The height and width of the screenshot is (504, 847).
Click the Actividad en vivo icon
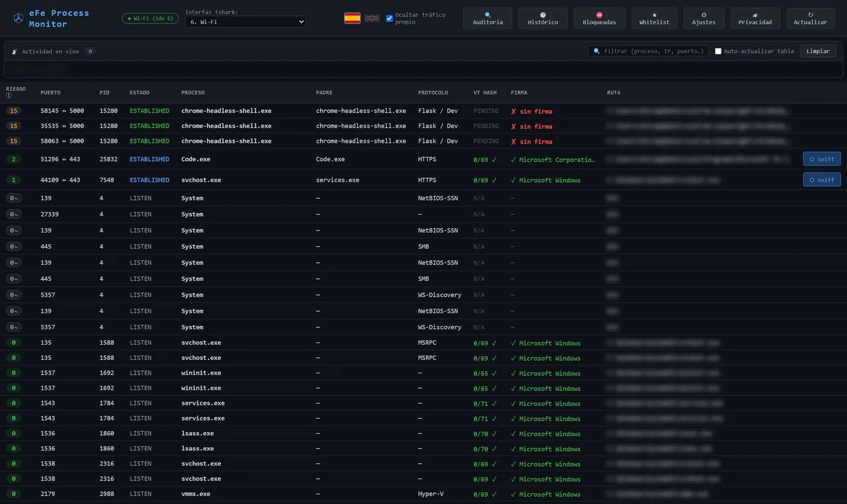tap(15, 51)
